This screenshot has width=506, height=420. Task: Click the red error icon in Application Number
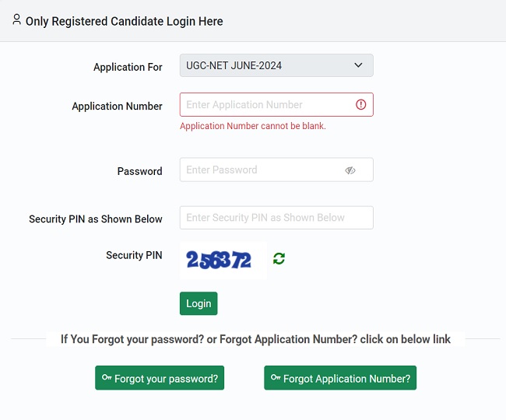point(360,104)
